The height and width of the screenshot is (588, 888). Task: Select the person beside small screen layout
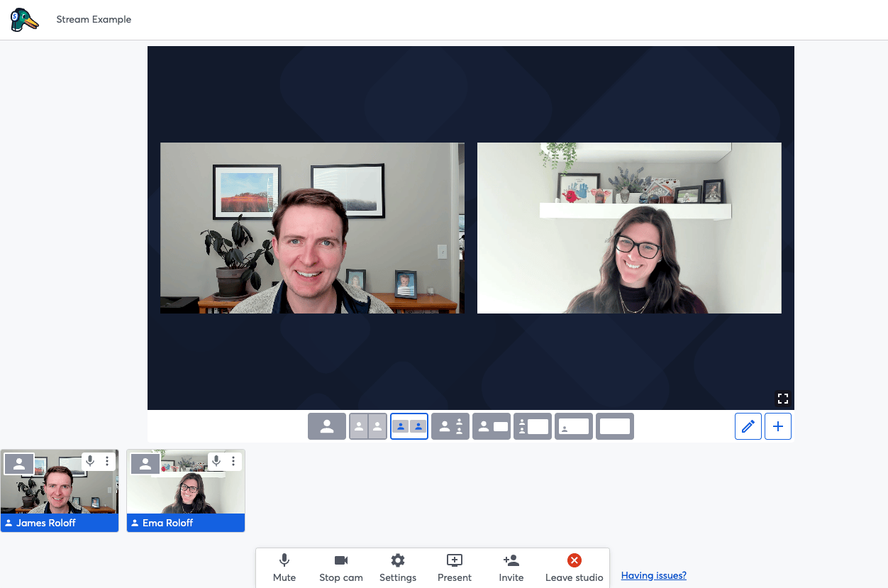tap(492, 426)
